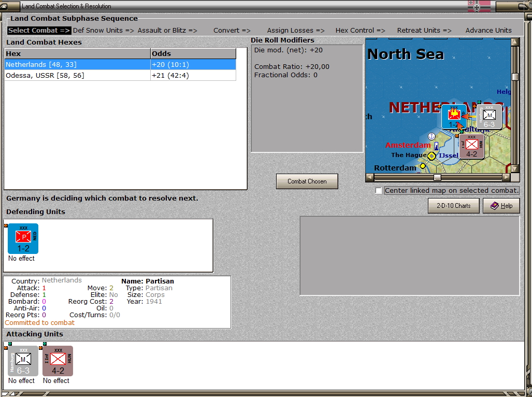Click the map scroll down arrow
This screenshot has height=397, width=532.
pyautogui.click(x=515, y=168)
